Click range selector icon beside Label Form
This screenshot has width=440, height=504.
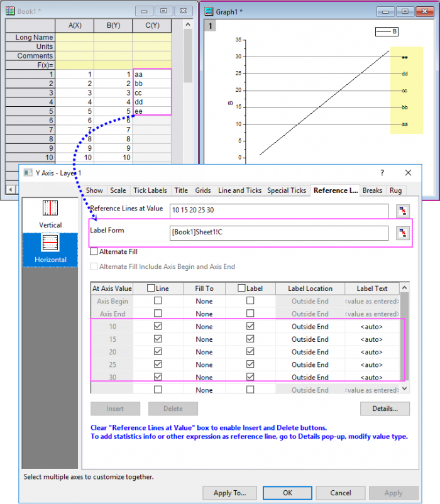click(403, 233)
